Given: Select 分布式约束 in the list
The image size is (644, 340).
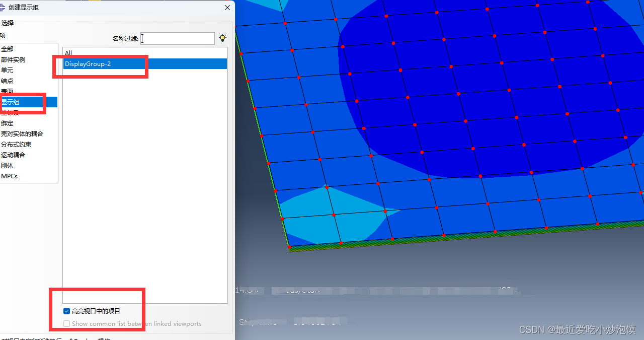Looking at the screenshot, I should point(16,145).
